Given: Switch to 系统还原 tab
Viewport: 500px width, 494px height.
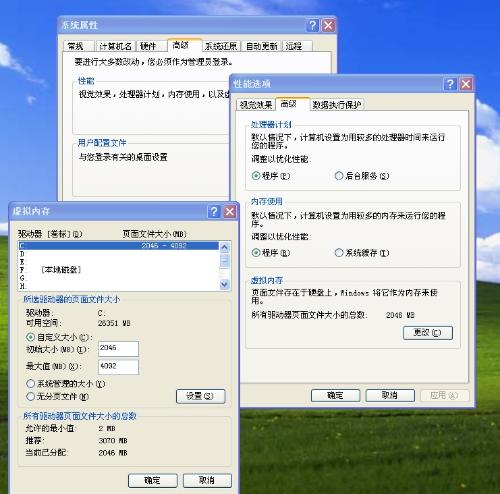Looking at the screenshot, I should point(221,46).
